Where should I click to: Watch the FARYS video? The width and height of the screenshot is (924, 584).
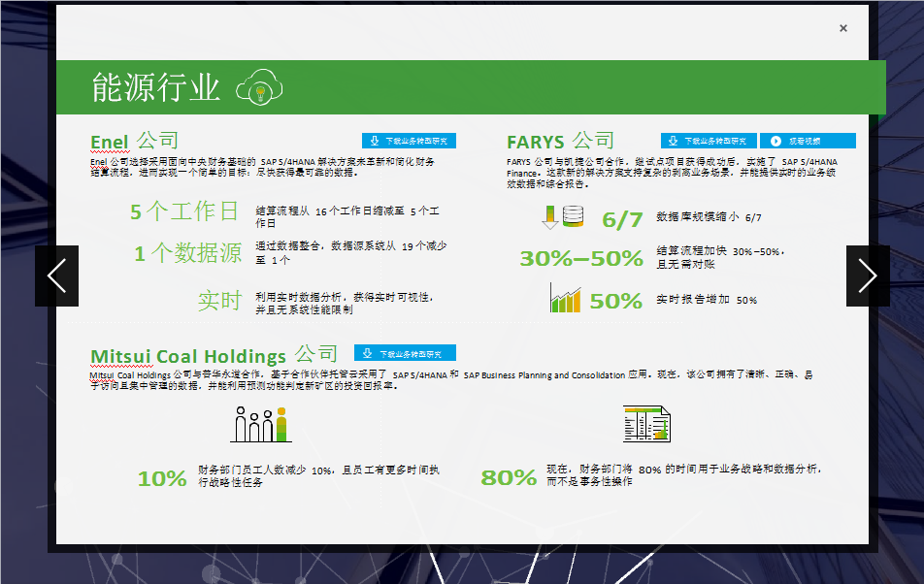click(x=808, y=141)
